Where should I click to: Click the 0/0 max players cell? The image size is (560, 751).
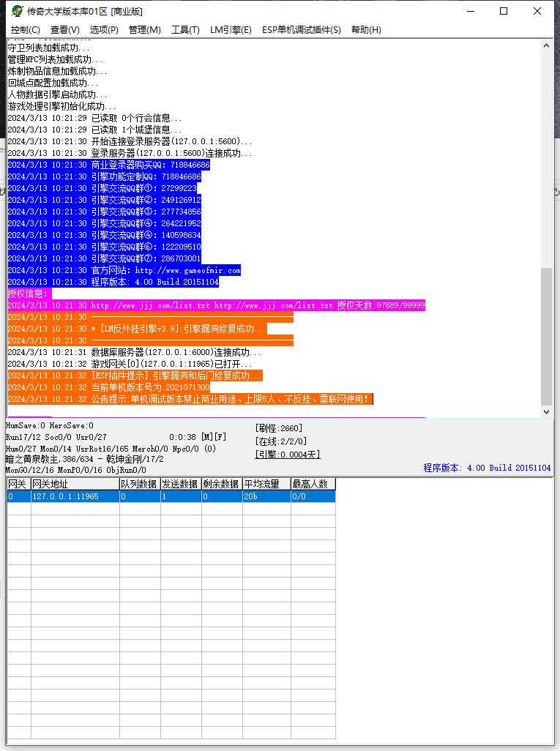(x=313, y=497)
